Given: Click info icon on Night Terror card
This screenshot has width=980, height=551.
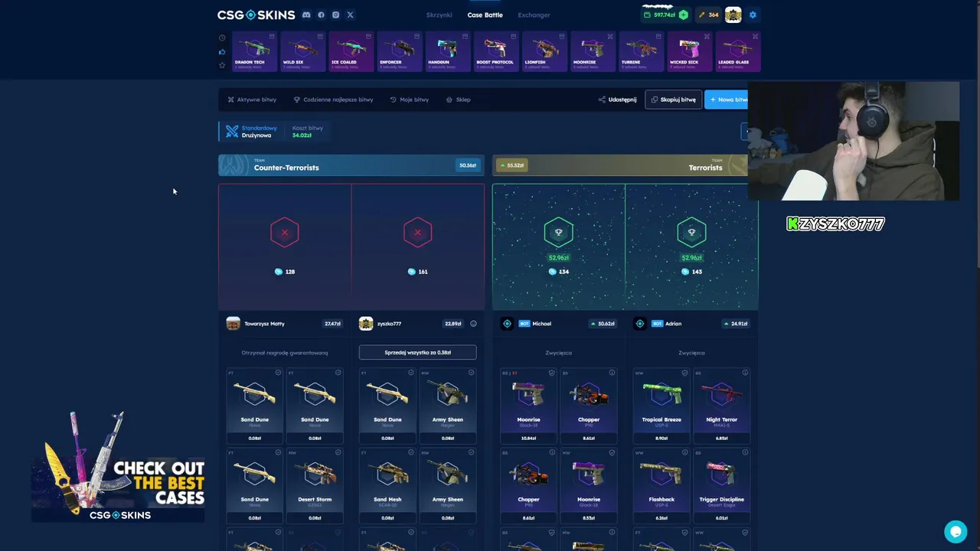Looking at the screenshot, I should pos(744,373).
